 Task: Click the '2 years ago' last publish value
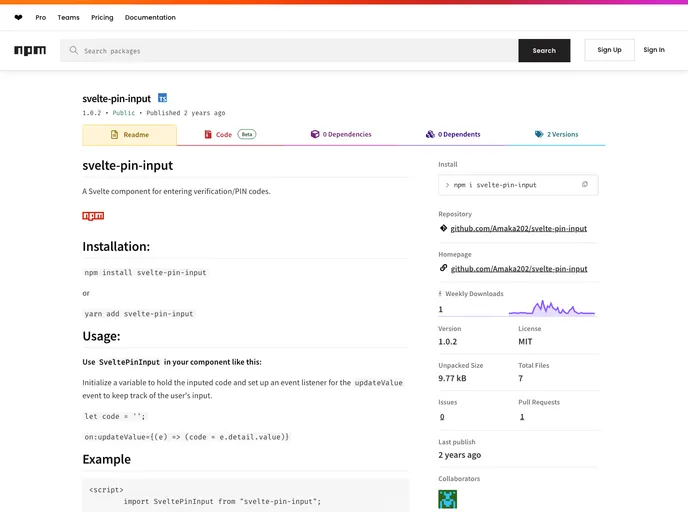click(459, 455)
